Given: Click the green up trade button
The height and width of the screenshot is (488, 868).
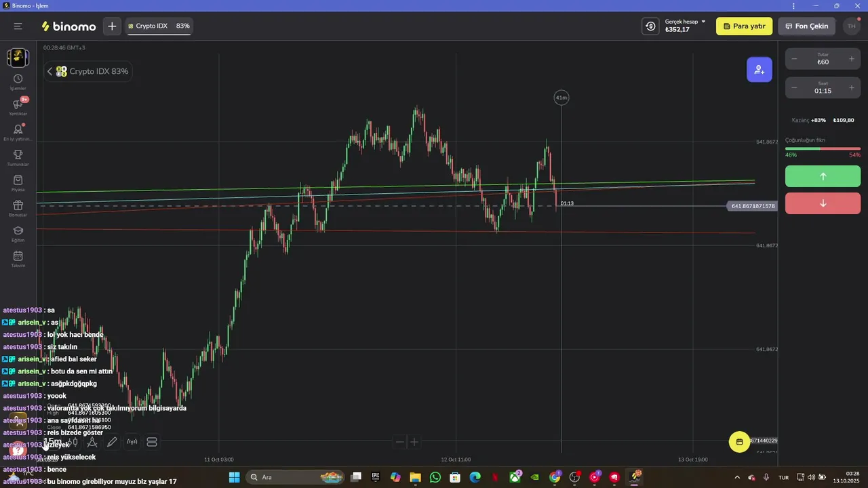Looking at the screenshot, I should [823, 176].
